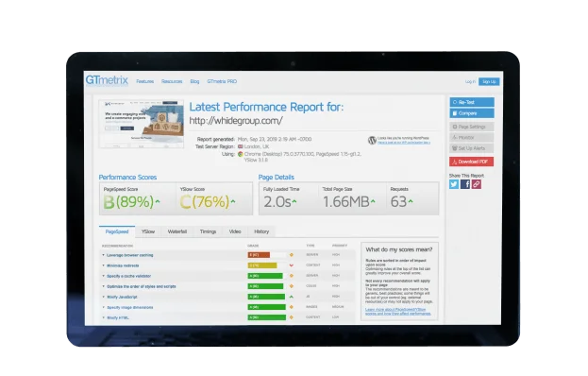Switch to the YSlow tab

[x=148, y=231]
